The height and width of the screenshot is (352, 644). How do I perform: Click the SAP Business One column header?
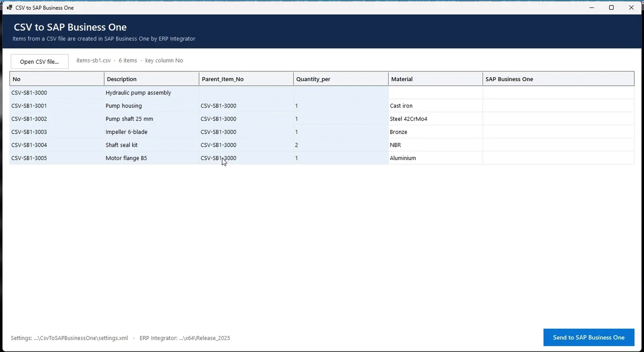tap(558, 79)
